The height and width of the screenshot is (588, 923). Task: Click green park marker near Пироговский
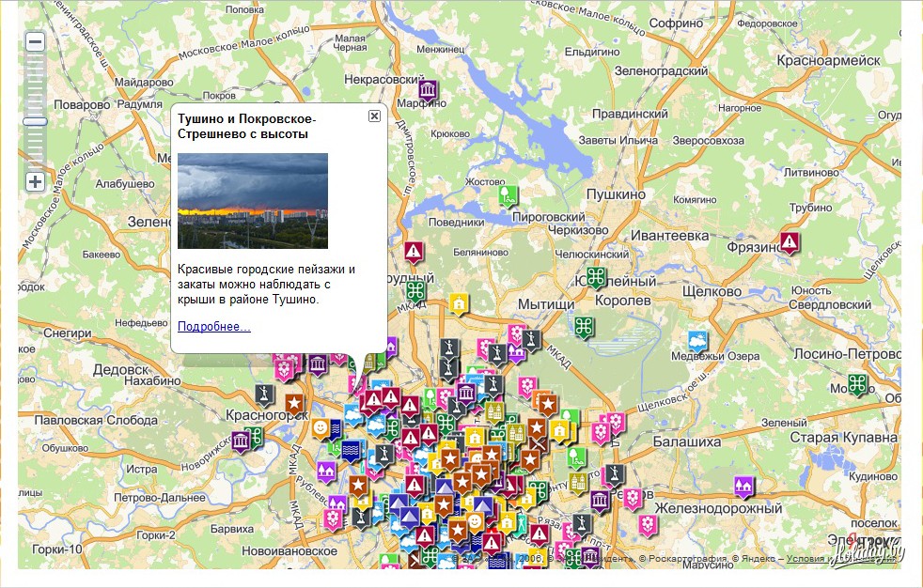(x=508, y=195)
